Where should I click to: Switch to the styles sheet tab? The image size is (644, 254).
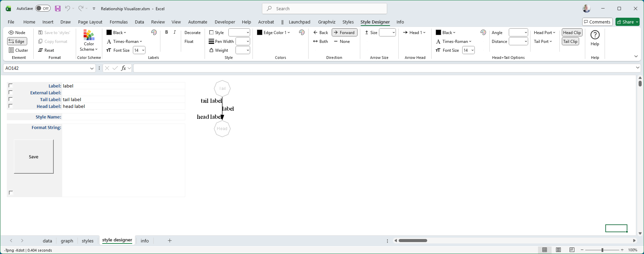pyautogui.click(x=87, y=241)
